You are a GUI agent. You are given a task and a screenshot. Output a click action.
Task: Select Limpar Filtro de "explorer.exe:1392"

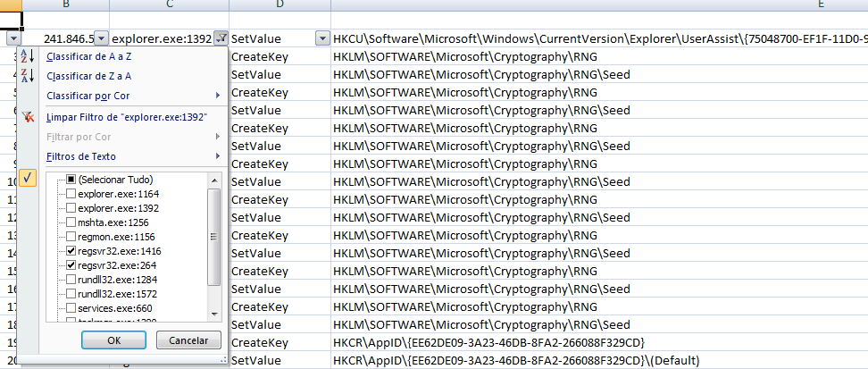click(x=126, y=117)
